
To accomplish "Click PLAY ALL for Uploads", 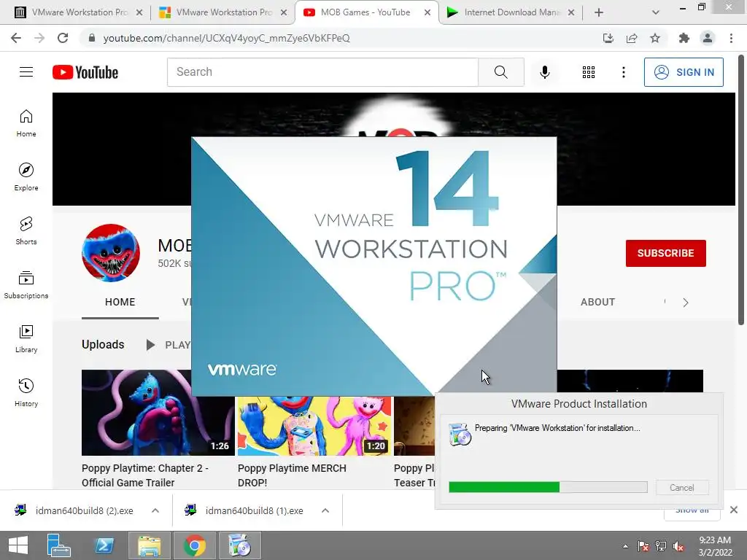I will [x=169, y=345].
